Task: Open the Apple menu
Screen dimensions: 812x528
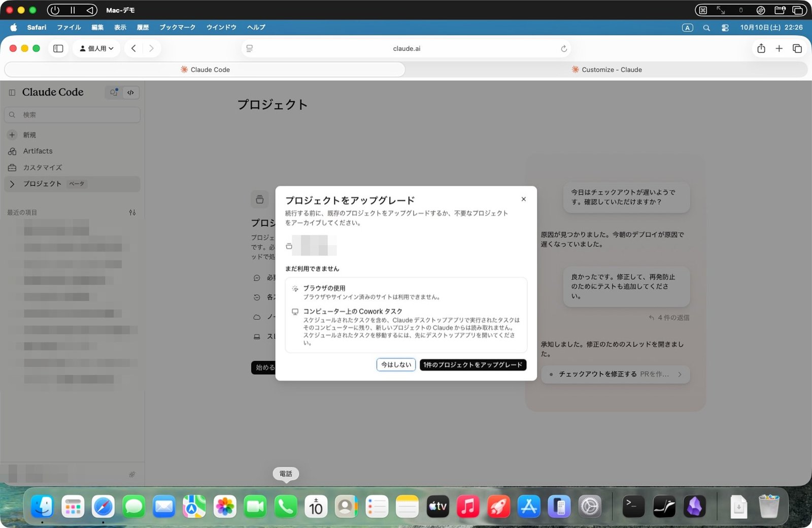Action: [x=14, y=27]
